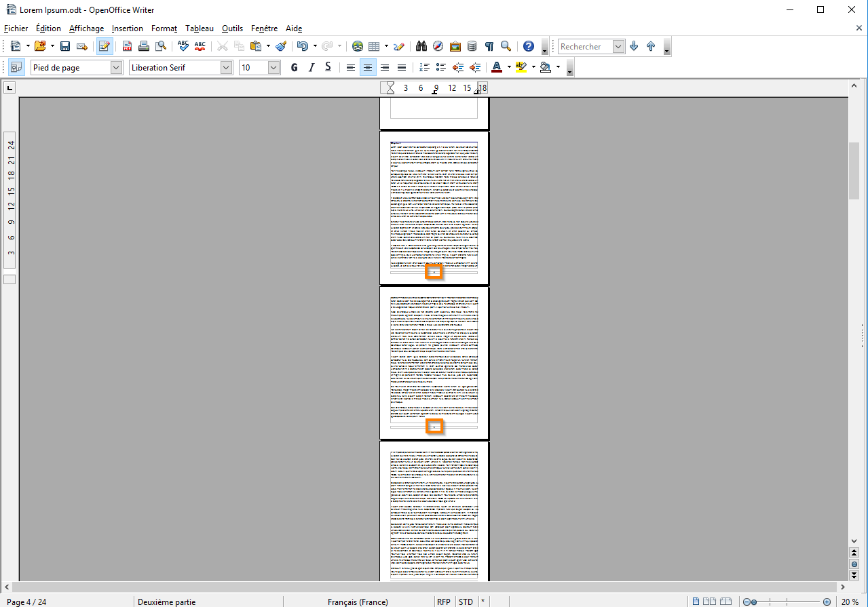
Task: Toggle italic (I) formatting
Action: [x=312, y=67]
